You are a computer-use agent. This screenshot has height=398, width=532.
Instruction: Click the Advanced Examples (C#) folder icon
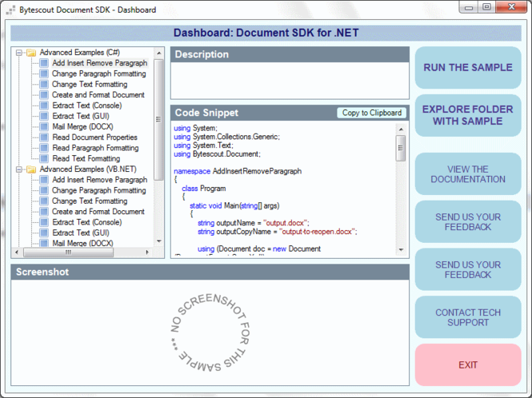[x=31, y=53]
